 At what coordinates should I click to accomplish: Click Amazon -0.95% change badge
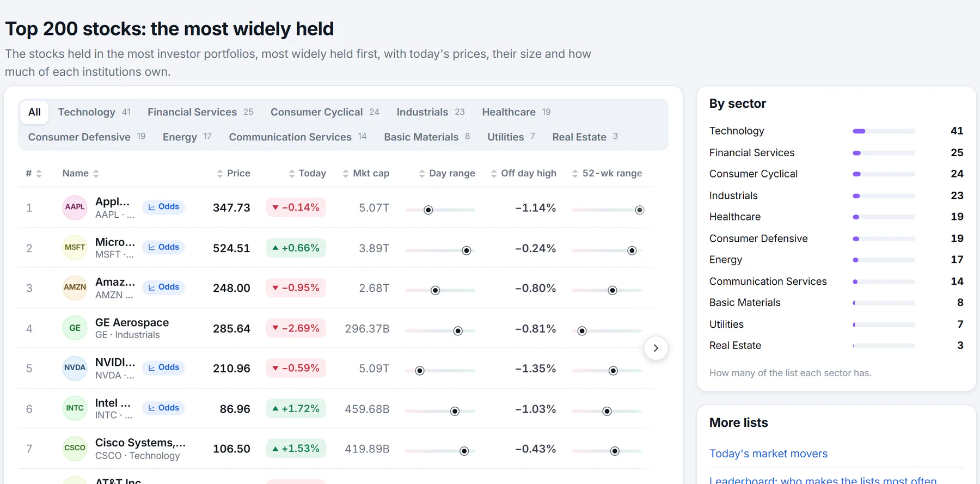click(296, 287)
